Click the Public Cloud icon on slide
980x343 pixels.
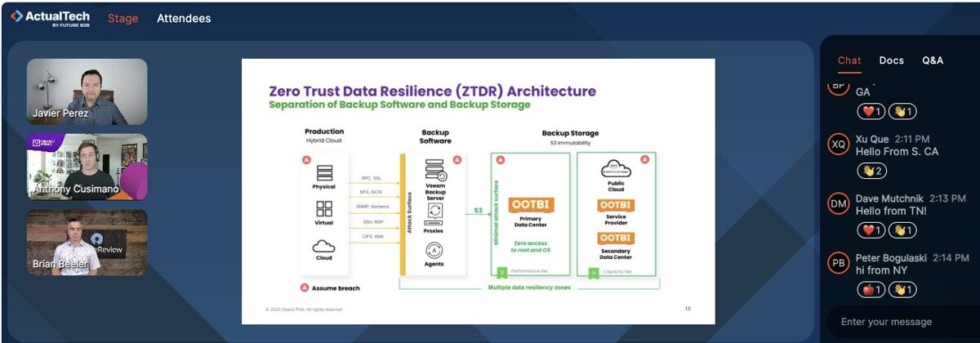pos(617,168)
